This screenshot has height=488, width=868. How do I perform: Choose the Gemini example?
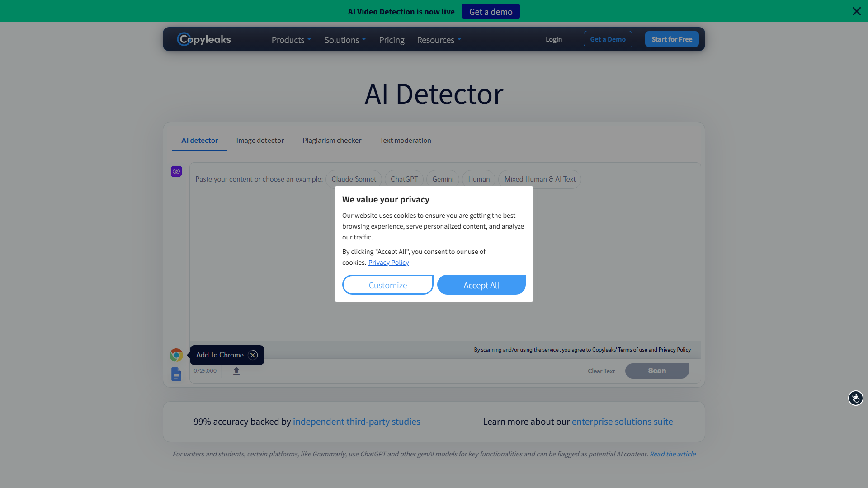coord(443,179)
